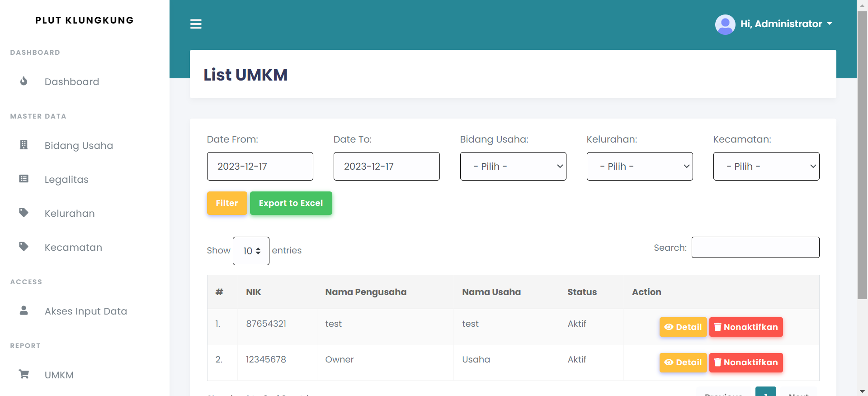
Task: Expand the Kelurahan filter dropdown
Action: coord(639,167)
